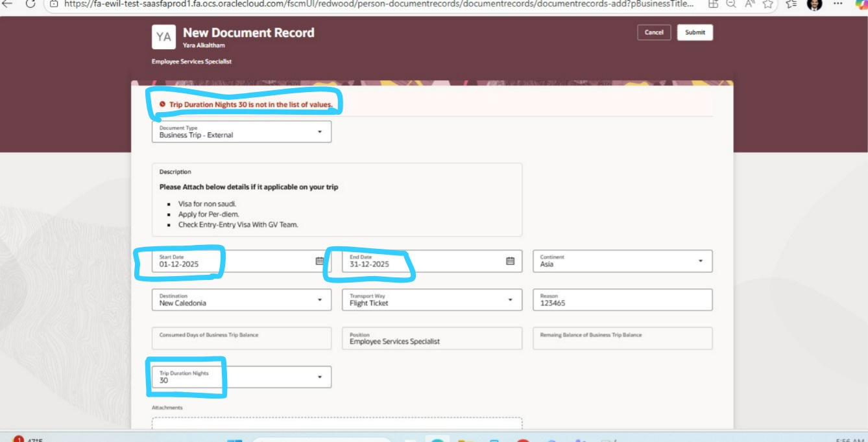The image size is (868, 442).
Task: Click the app available icon left of zoom
Action: tap(713, 4)
